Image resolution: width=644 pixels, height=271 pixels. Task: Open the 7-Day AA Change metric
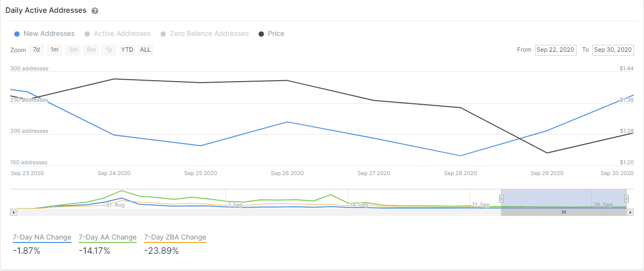pyautogui.click(x=107, y=238)
